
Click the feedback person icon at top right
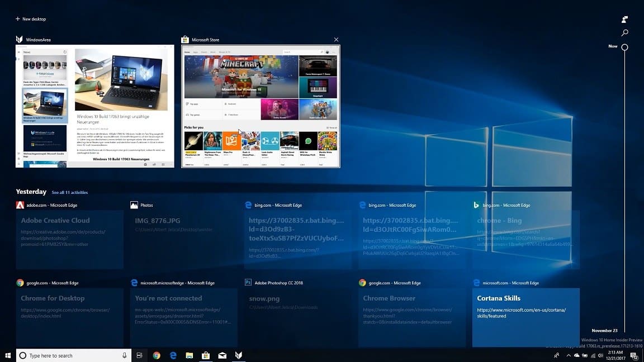point(624,20)
